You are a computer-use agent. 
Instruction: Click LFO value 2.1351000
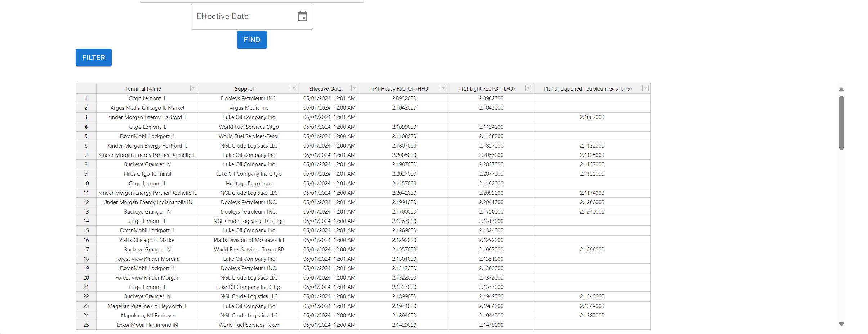coord(491,259)
